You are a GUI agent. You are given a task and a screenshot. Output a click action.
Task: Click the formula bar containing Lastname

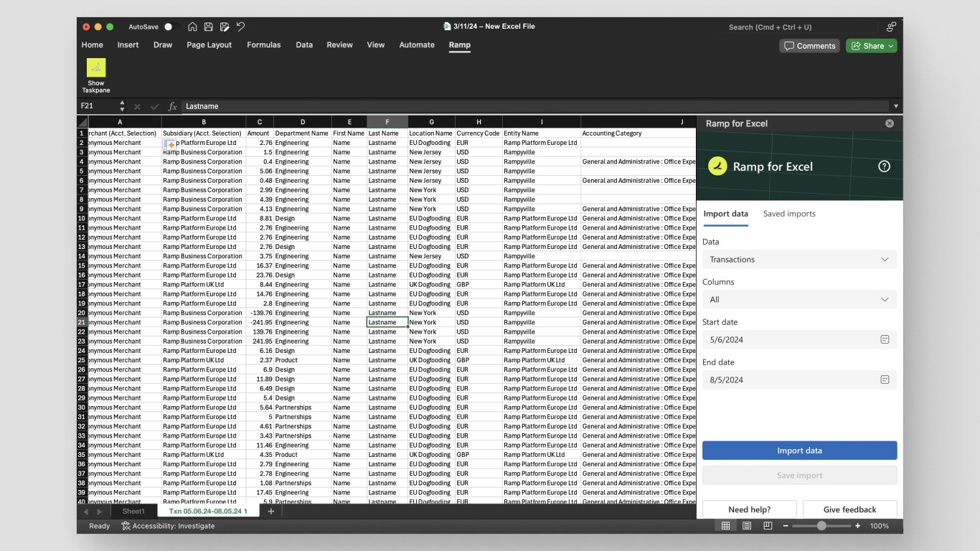point(535,106)
